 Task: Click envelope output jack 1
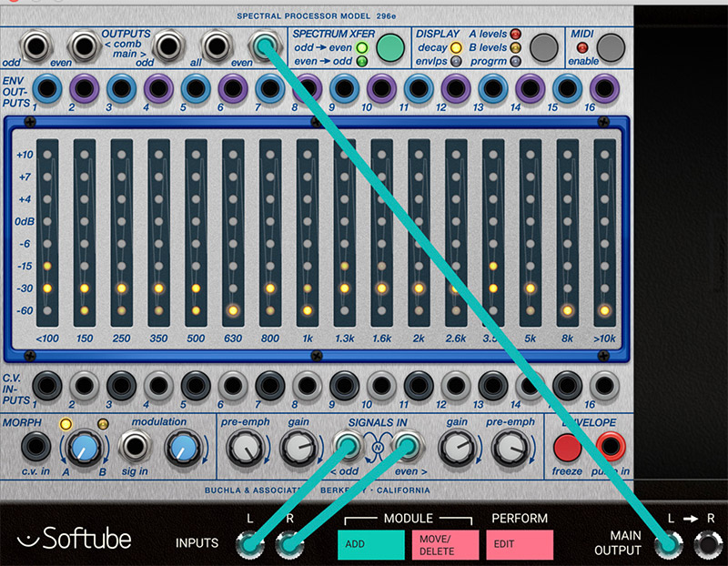45,88
